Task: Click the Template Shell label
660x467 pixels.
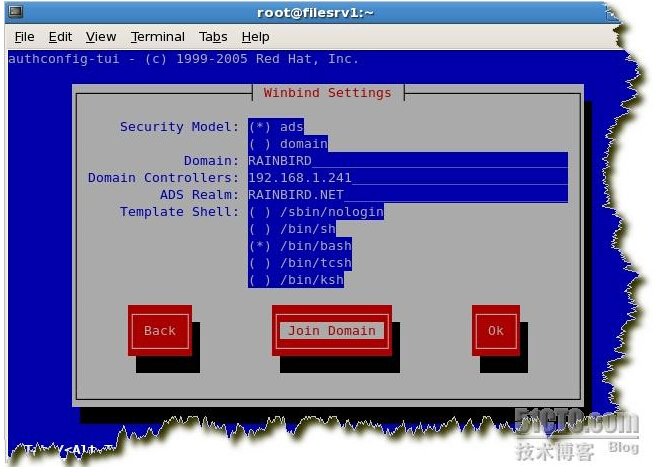Action: pos(179,211)
